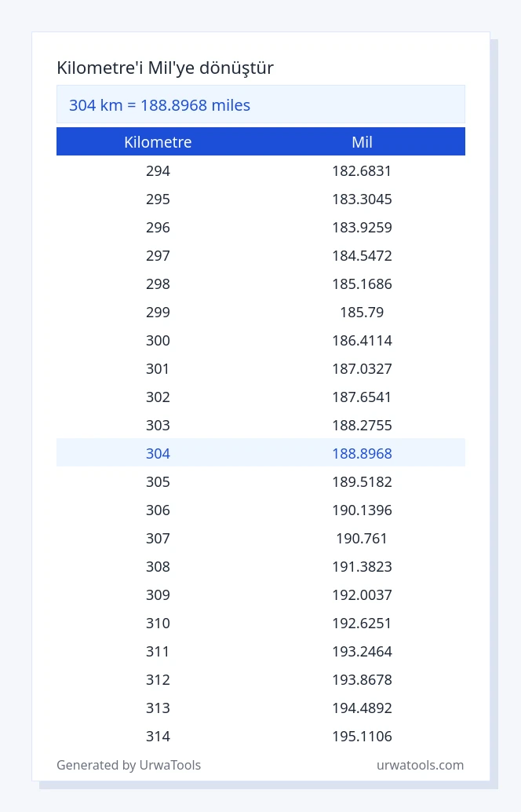The image size is (521, 812).
Task: Click the 'Kilometre'i Mil'ye dönüştür' heading
Action: coord(165,68)
